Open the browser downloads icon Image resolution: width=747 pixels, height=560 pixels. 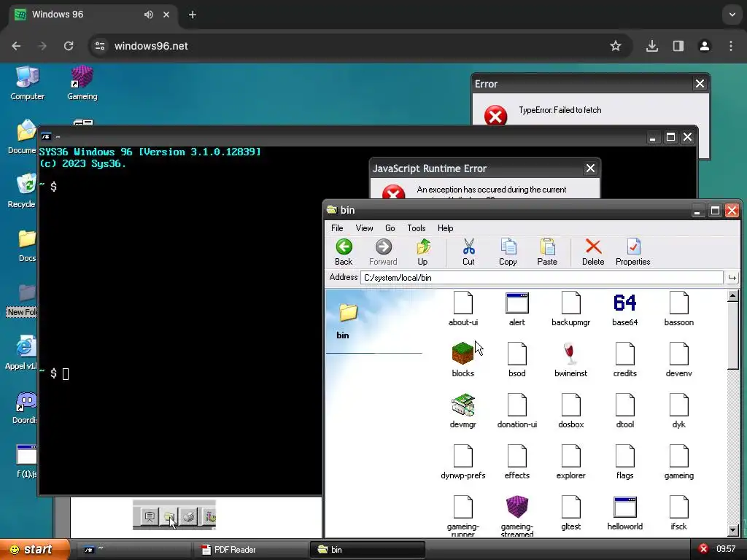click(x=651, y=46)
